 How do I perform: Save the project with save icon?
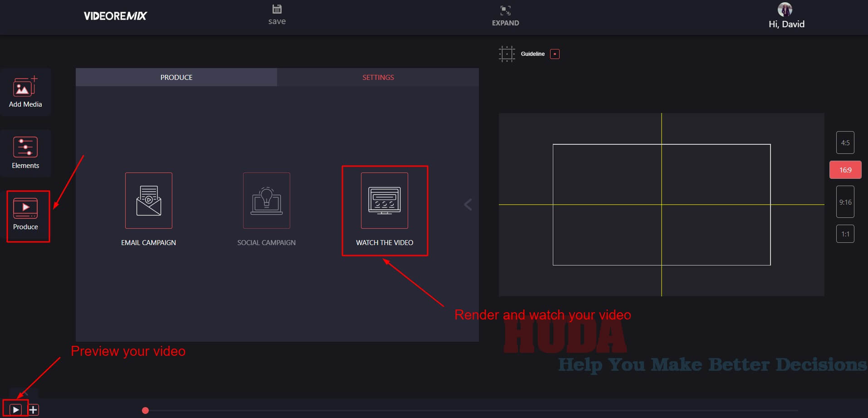[277, 9]
